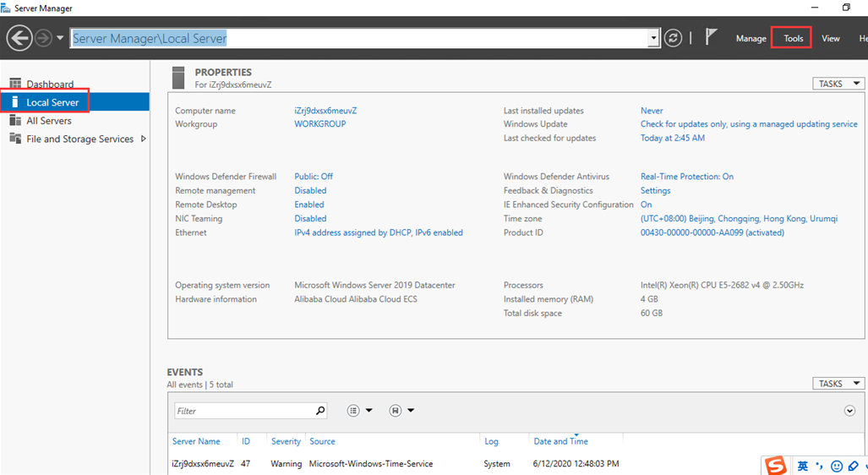Sort events by Log column
868x475 pixels.
[x=492, y=441]
